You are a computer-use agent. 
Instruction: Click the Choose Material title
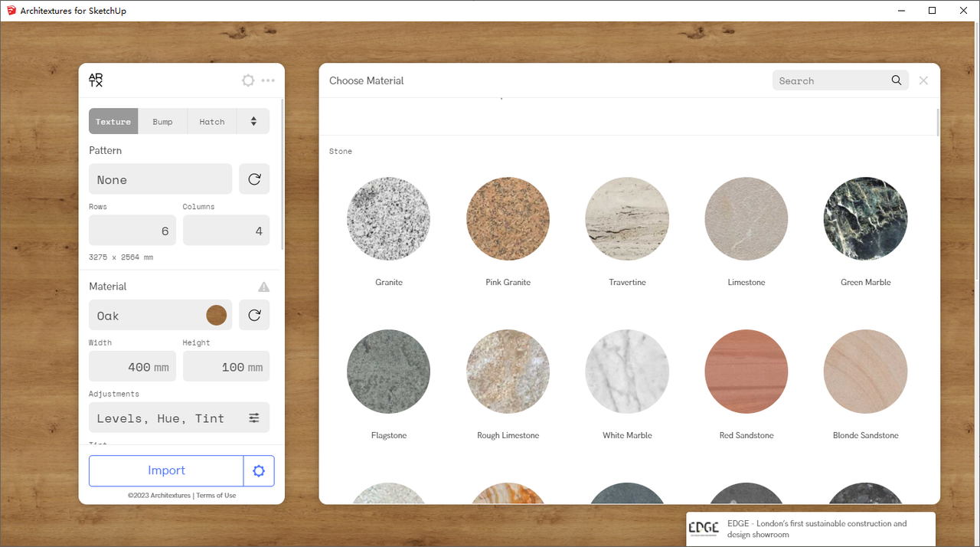367,80
